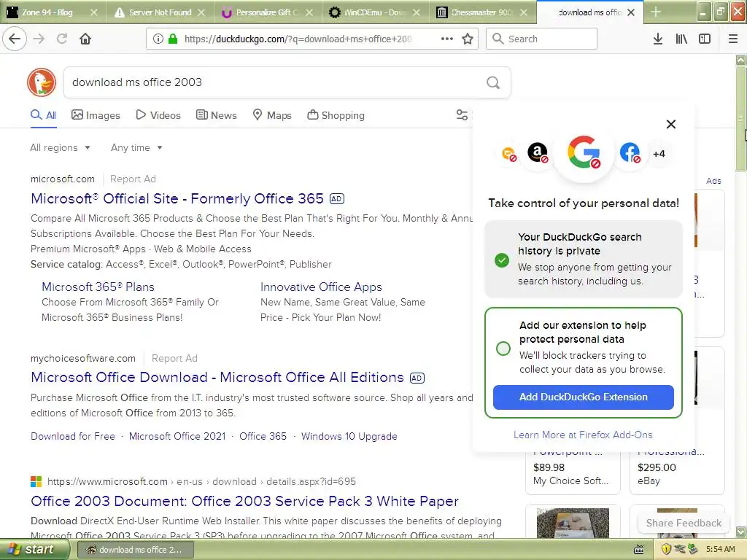Go back with the browser back arrow
Viewport: 747px width, 560px height.
pos(15,39)
